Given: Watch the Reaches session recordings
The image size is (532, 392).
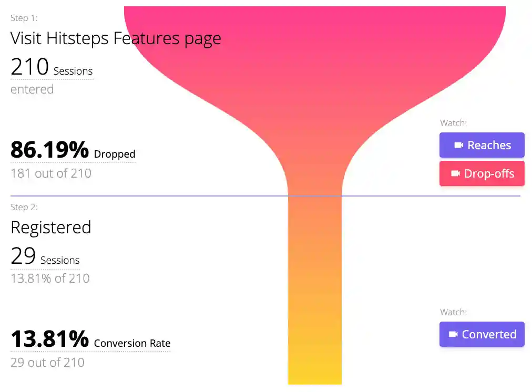Looking at the screenshot, I should click(x=482, y=146).
